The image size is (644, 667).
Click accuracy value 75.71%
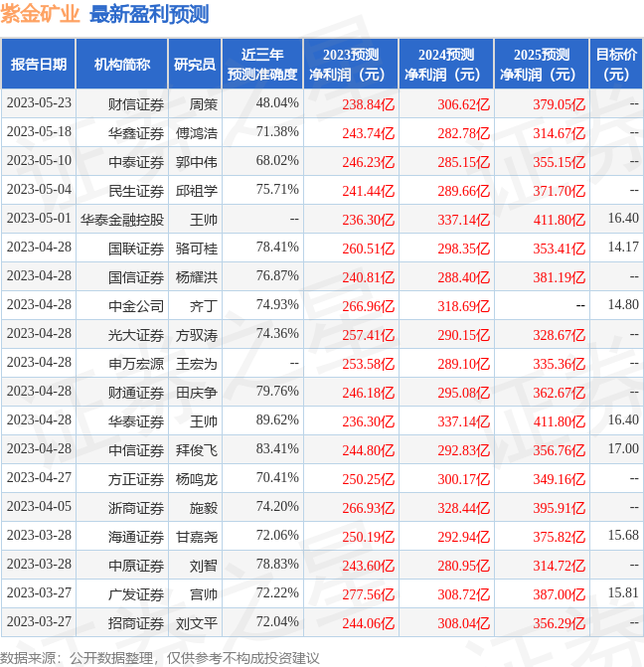[277, 189]
